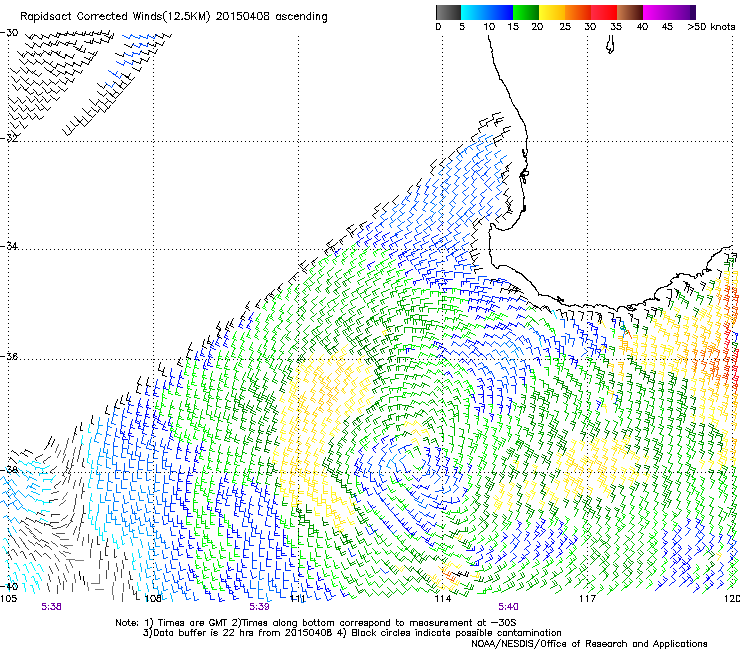Click the green 15–20 knots legend segment
740x650 pixels.
tap(526, 12)
